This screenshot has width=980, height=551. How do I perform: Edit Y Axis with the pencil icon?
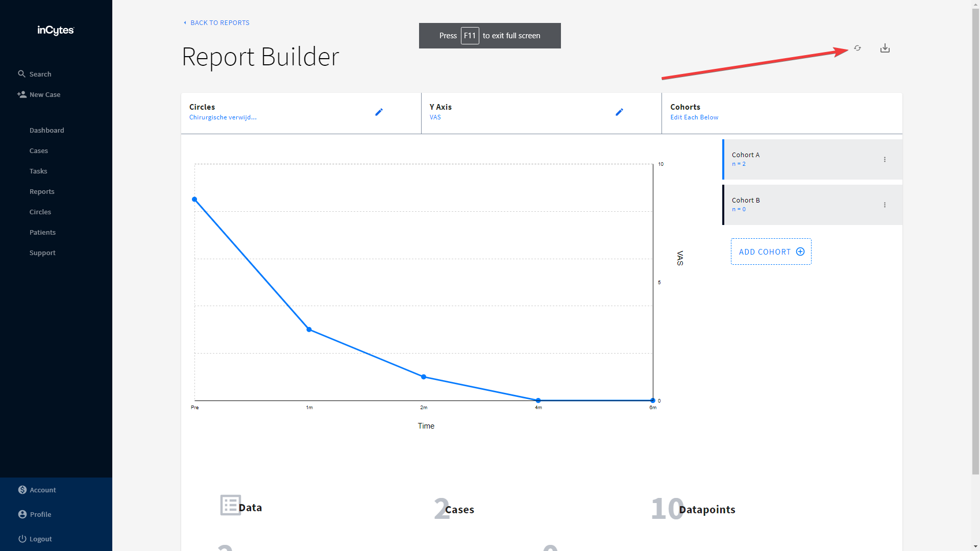pos(619,112)
